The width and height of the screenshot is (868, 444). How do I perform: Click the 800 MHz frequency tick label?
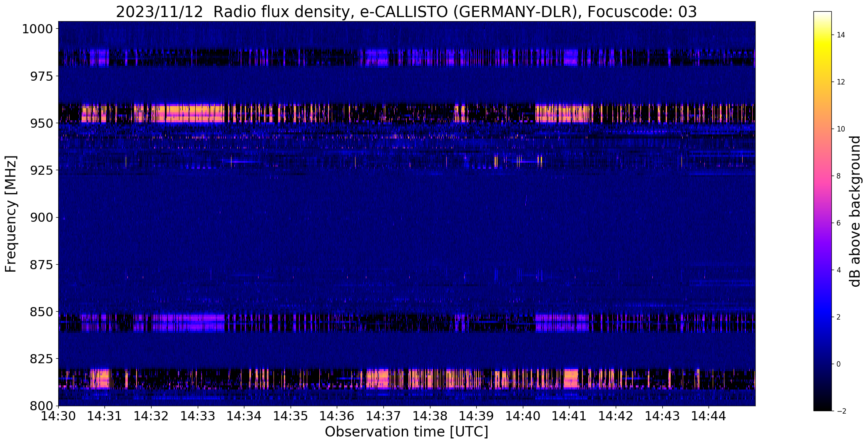tap(42, 406)
